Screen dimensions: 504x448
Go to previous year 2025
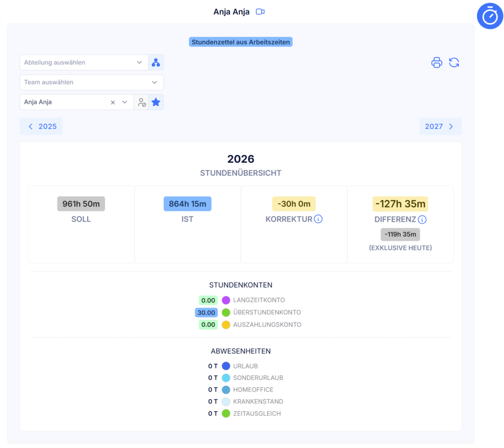point(41,126)
